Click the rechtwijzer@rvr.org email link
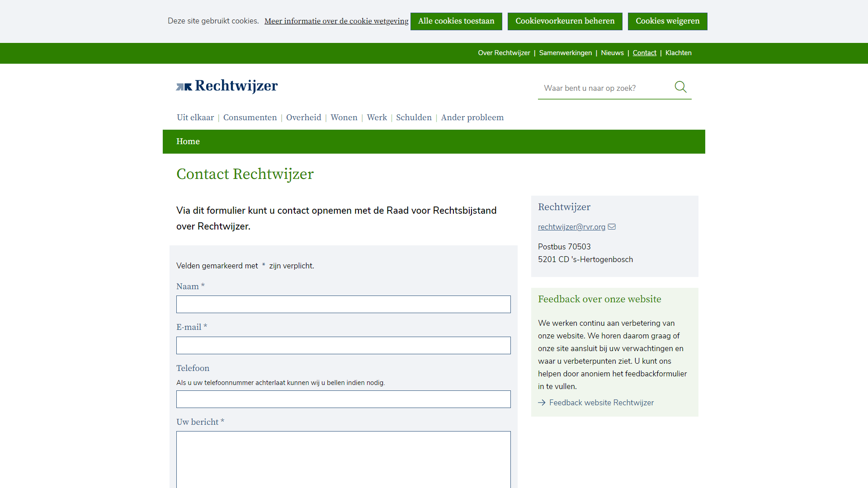The image size is (868, 488). [x=571, y=227]
